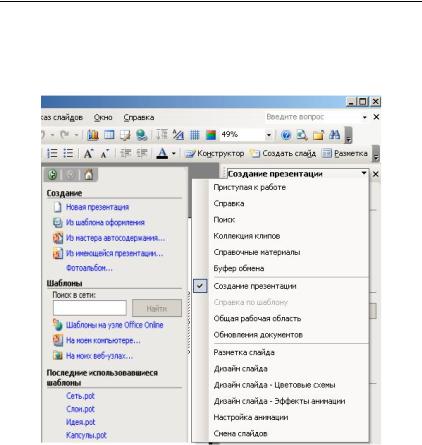Open recent template Капсулы.pot
422x445 pixels.
pos(86,435)
